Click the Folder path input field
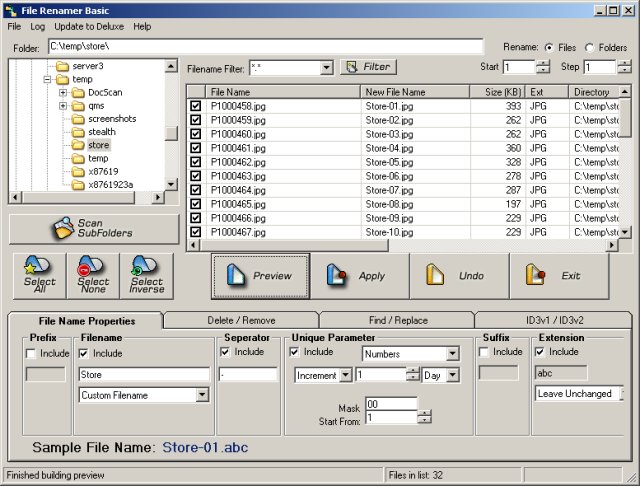 (x=266, y=47)
